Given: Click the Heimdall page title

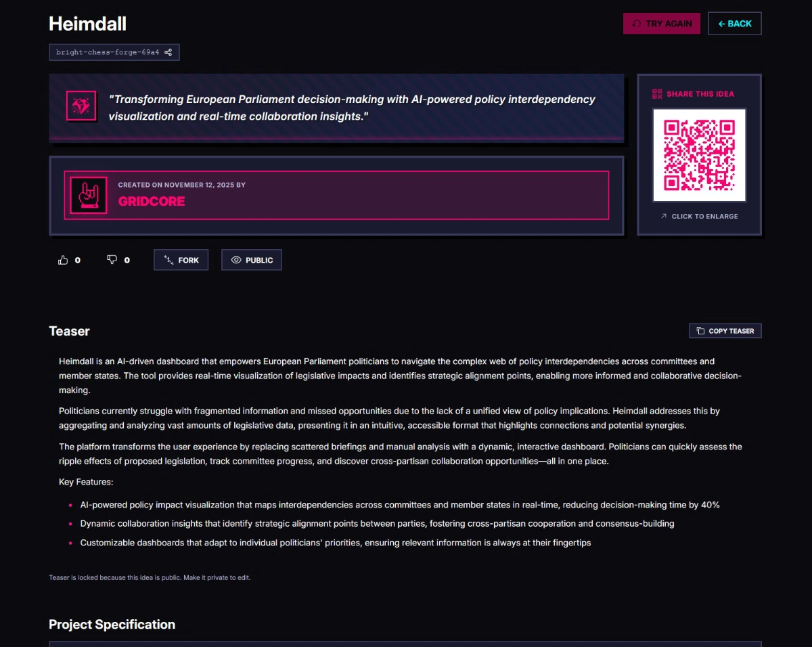Looking at the screenshot, I should point(88,24).
